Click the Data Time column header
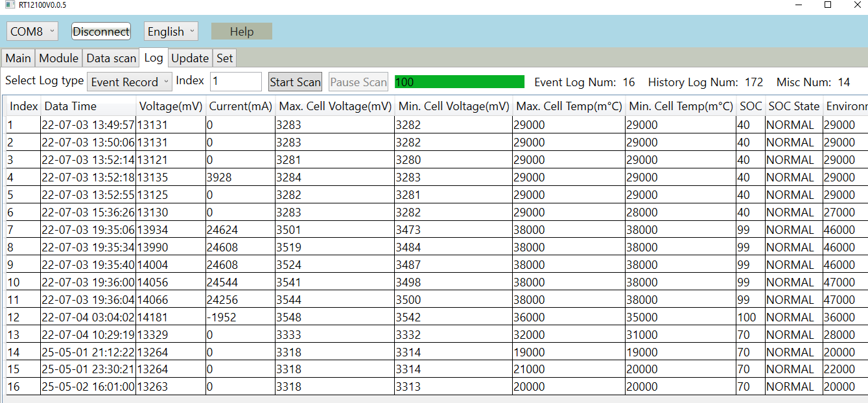 point(71,106)
